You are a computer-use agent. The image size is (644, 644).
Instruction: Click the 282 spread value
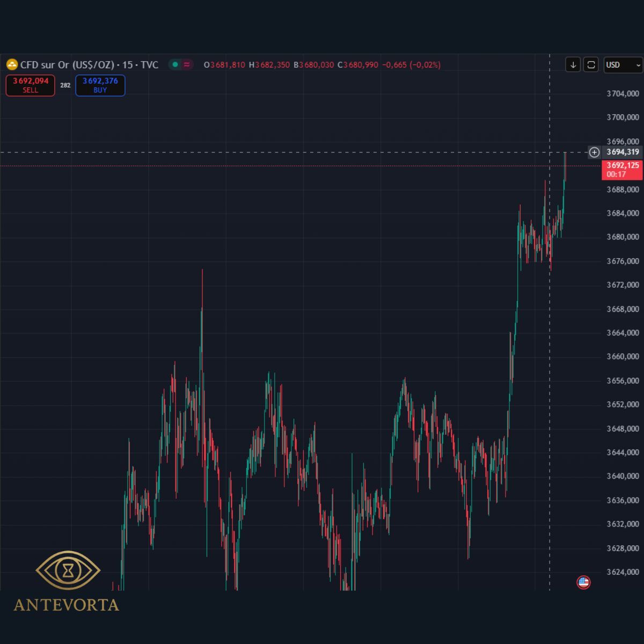point(65,85)
